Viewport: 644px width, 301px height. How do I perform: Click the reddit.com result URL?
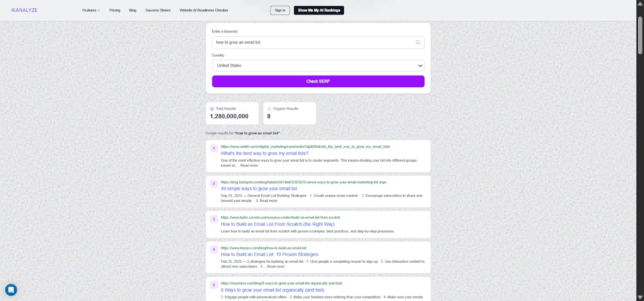305,147
